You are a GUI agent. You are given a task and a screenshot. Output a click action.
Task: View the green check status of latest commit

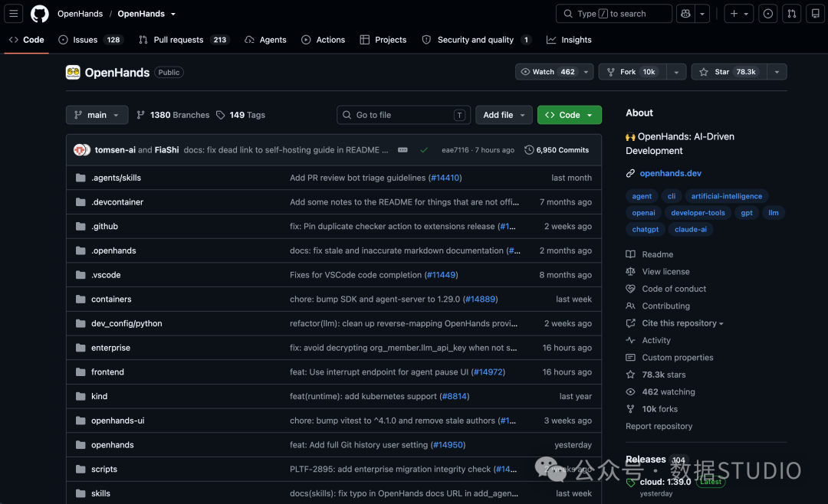click(424, 150)
